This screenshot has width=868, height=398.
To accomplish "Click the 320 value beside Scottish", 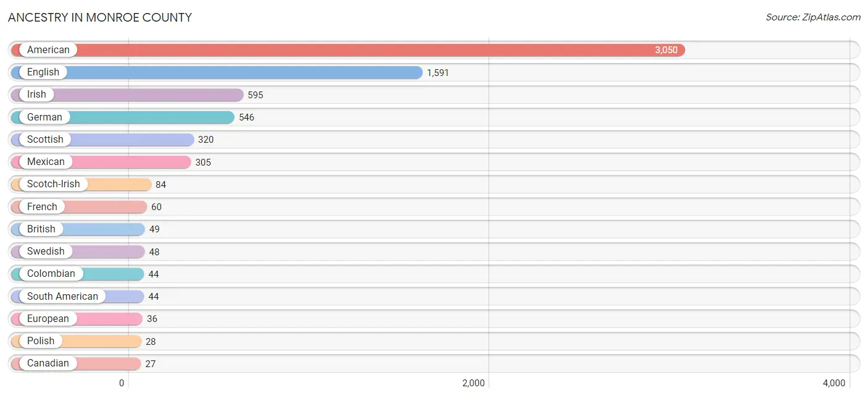I will tap(206, 140).
